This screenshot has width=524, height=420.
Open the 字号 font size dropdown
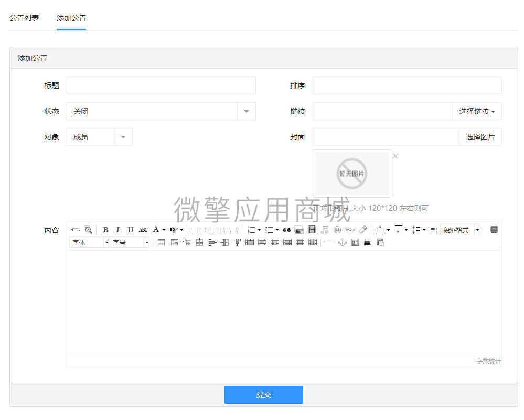(130, 242)
